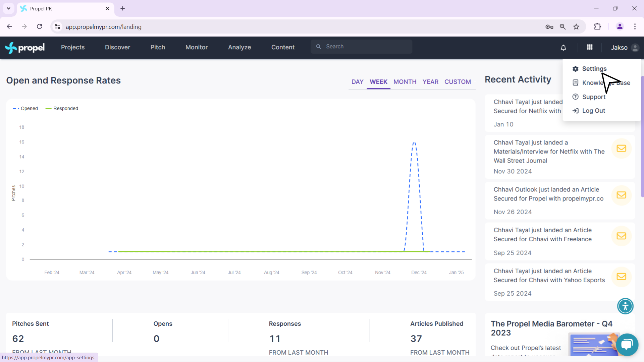The width and height of the screenshot is (644, 362).
Task: Open the apps grid menu
Action: 590,47
